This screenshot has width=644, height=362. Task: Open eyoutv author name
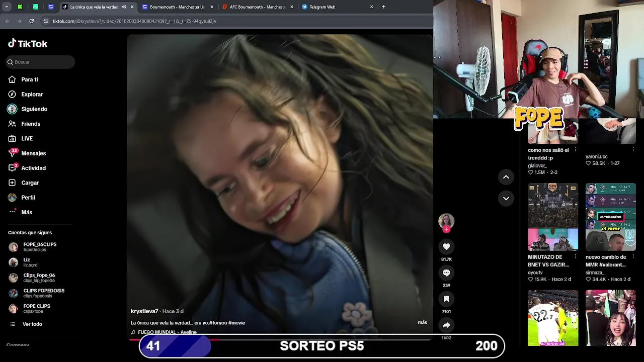pos(535,273)
